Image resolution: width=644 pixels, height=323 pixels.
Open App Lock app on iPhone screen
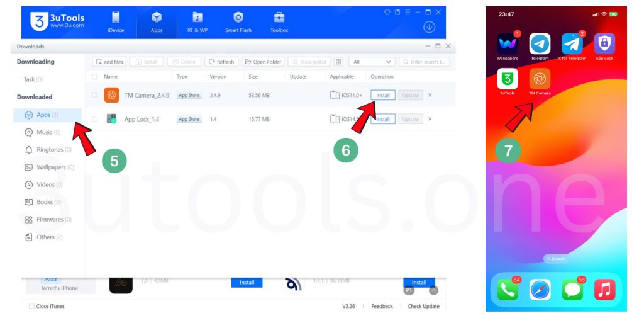pyautogui.click(x=604, y=44)
